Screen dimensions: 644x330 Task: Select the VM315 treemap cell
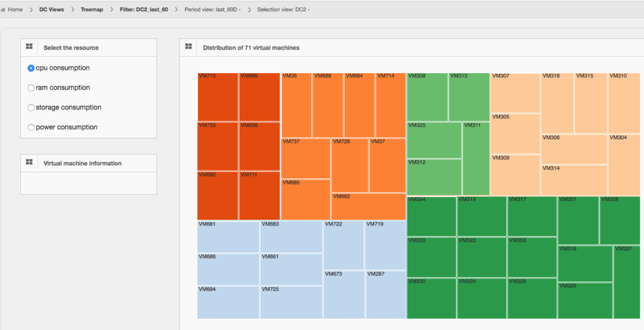coord(591,103)
